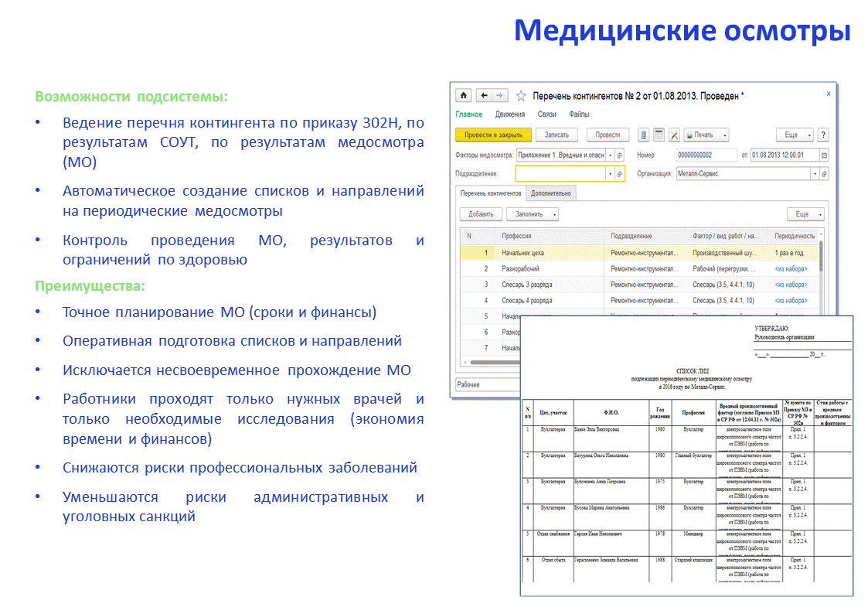Click the row number 7 cell in the table
The width and height of the screenshot is (868, 614).
point(477,348)
